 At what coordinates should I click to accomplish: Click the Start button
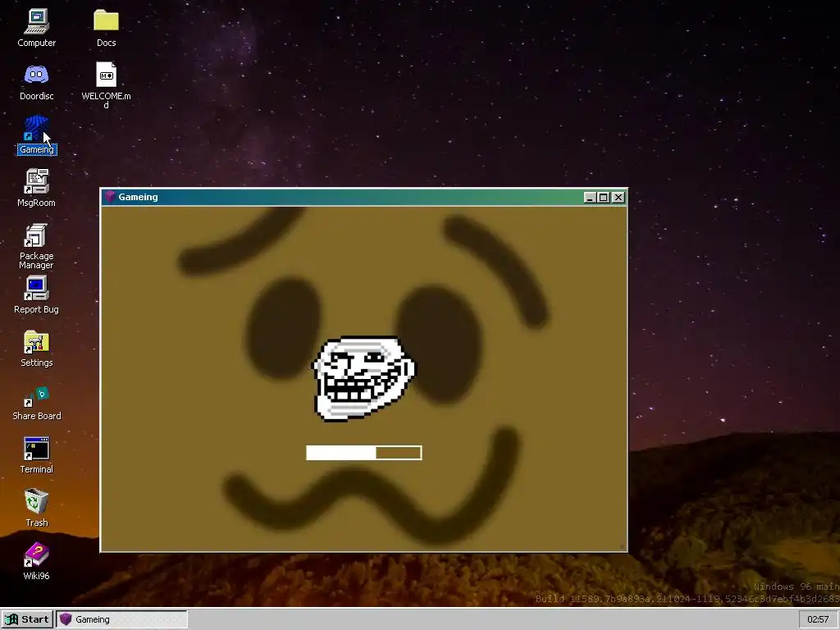point(27,619)
